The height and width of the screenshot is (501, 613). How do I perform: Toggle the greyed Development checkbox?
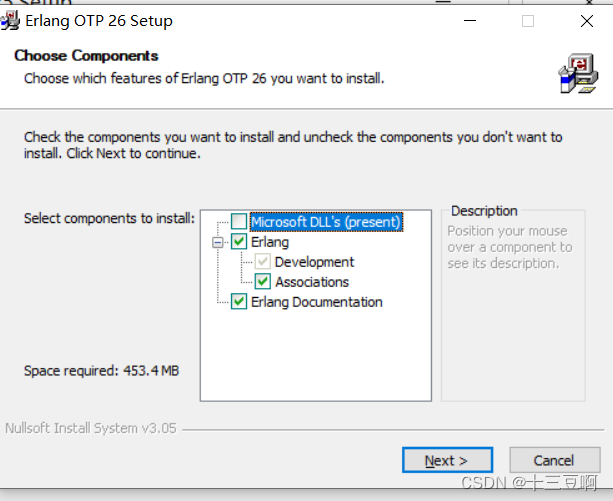263,261
